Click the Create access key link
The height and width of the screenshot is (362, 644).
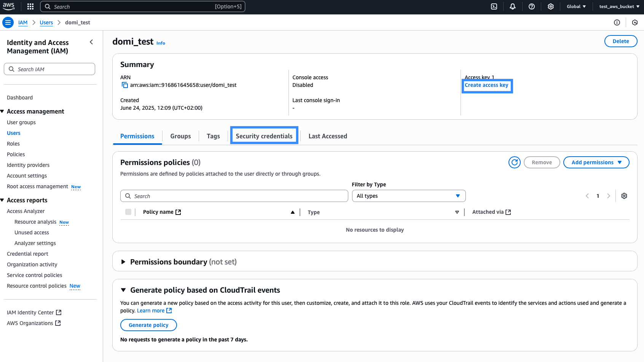click(x=486, y=85)
